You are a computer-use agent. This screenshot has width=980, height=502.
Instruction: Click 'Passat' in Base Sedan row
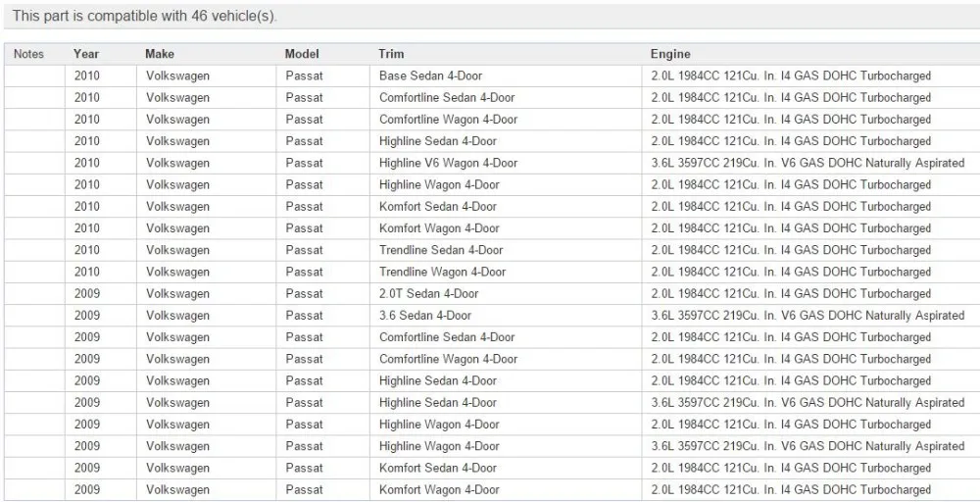coord(305,76)
